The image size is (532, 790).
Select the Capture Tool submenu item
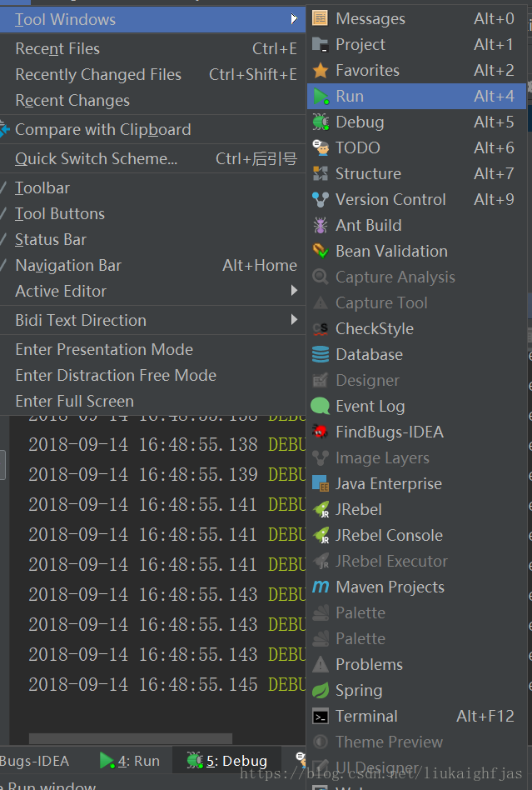[x=417, y=302]
